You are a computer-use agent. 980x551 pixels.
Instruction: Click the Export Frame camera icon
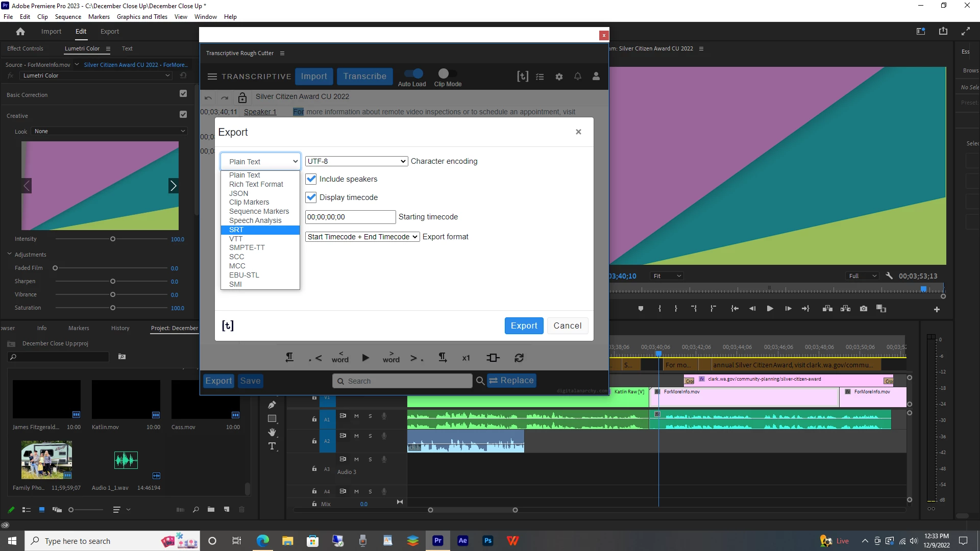pos(863,309)
